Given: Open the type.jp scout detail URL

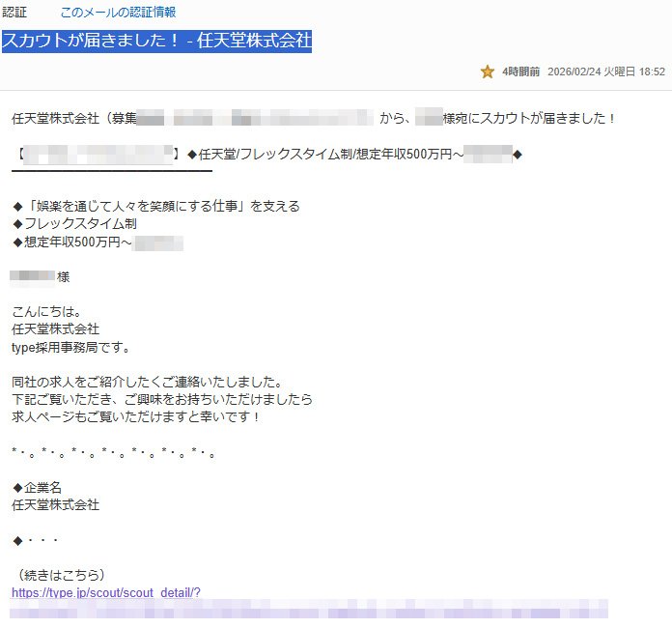Looking at the screenshot, I should click(x=106, y=592).
